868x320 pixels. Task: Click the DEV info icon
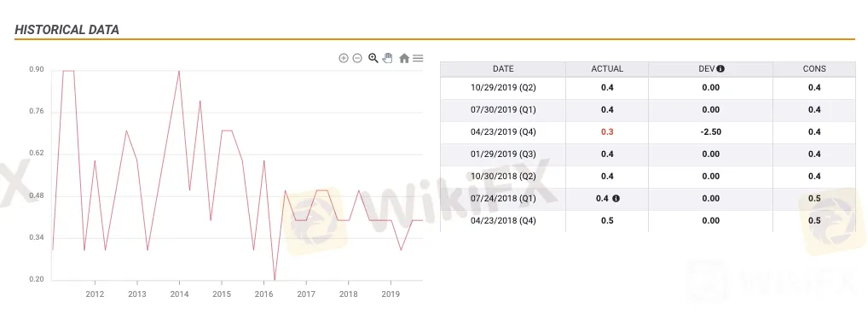tap(720, 69)
